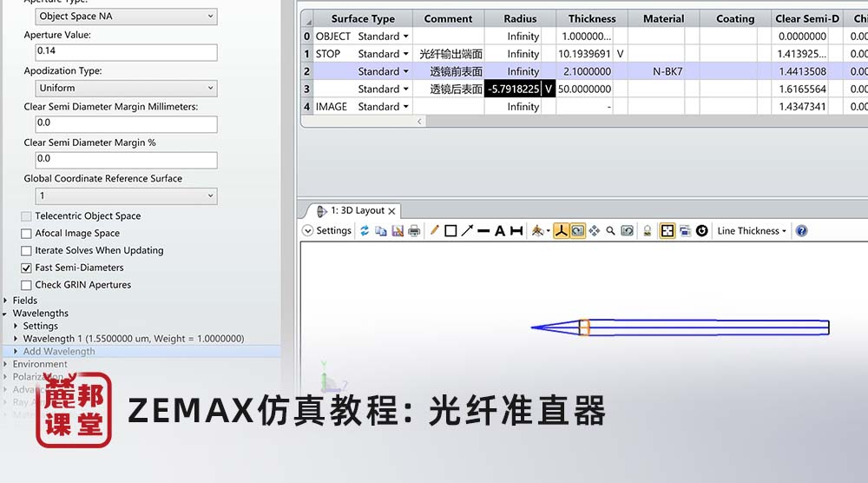
Task: Select the arrow annotation tool
Action: click(467, 231)
